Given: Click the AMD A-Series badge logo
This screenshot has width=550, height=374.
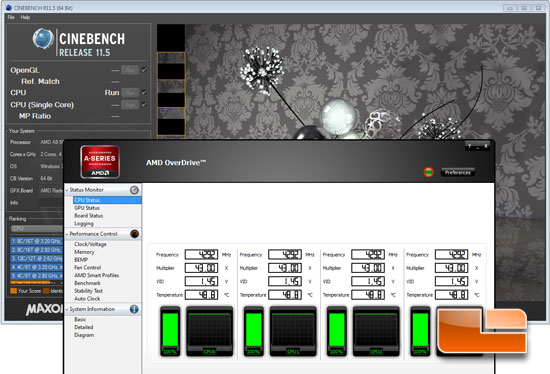Looking at the screenshot, I should [x=100, y=162].
